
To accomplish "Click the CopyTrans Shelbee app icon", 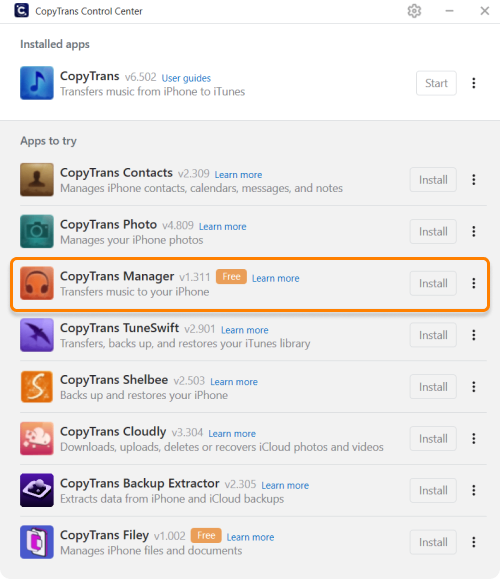I will 37,387.
